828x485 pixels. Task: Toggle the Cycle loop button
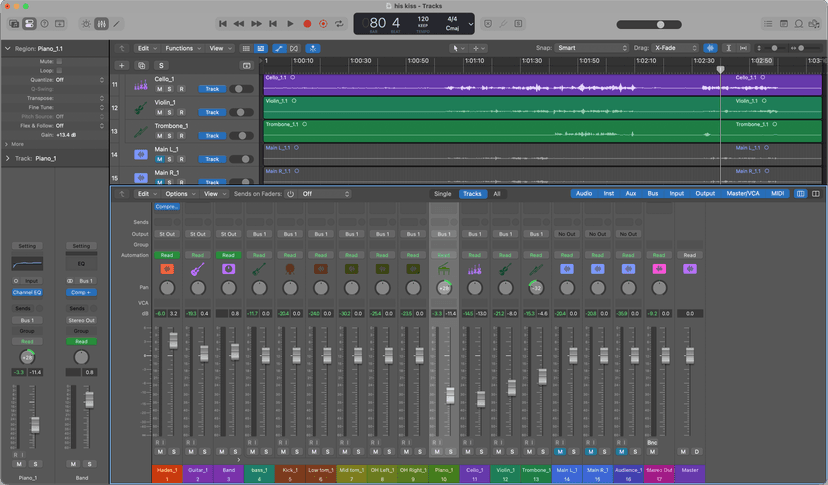[x=340, y=24]
